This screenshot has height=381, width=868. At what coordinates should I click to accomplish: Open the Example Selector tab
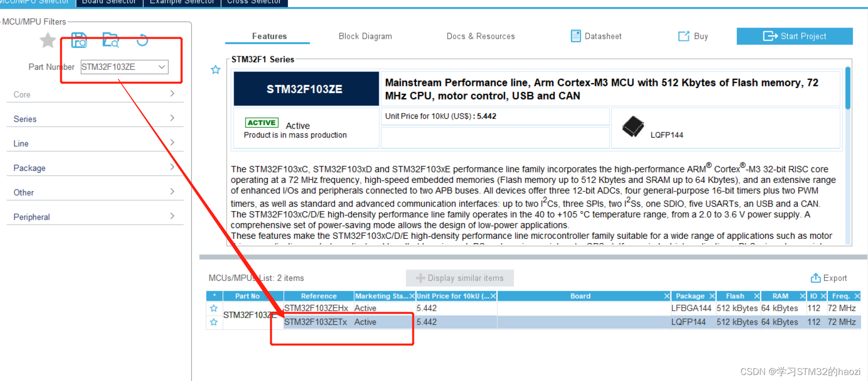182,2
